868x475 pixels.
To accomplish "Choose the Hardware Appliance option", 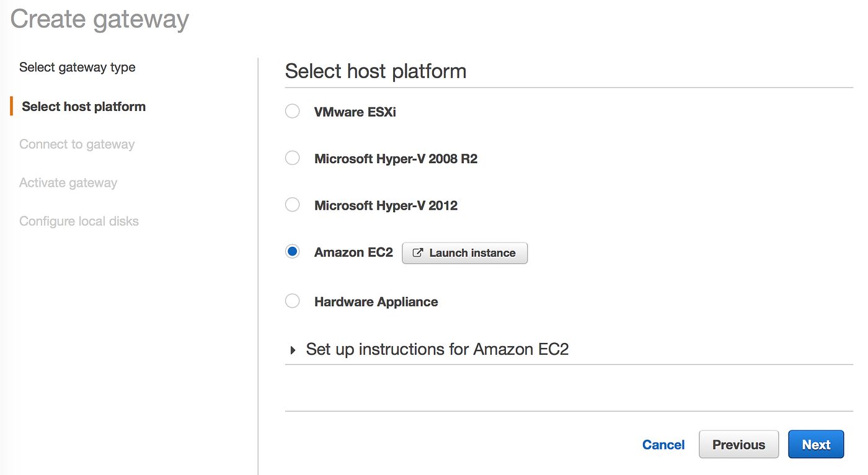I will coord(292,301).
